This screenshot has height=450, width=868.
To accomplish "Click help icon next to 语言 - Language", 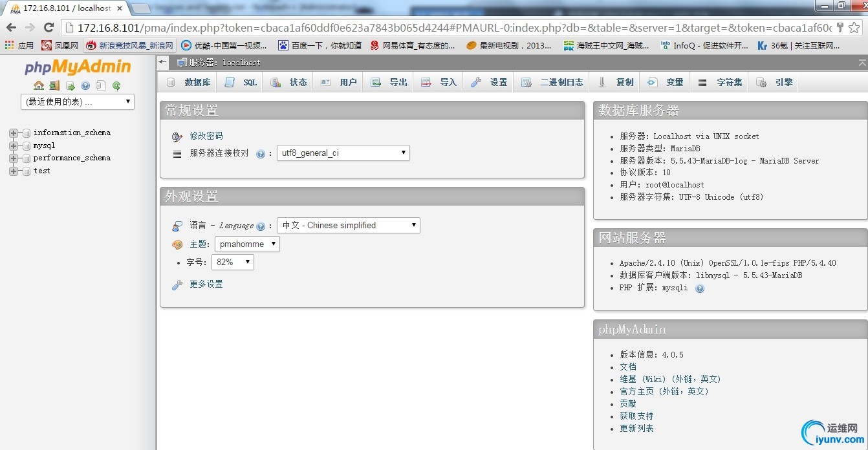I will tap(261, 226).
